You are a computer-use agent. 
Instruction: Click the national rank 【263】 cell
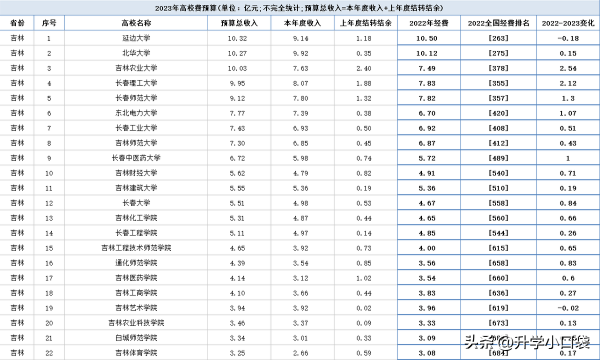[499, 38]
